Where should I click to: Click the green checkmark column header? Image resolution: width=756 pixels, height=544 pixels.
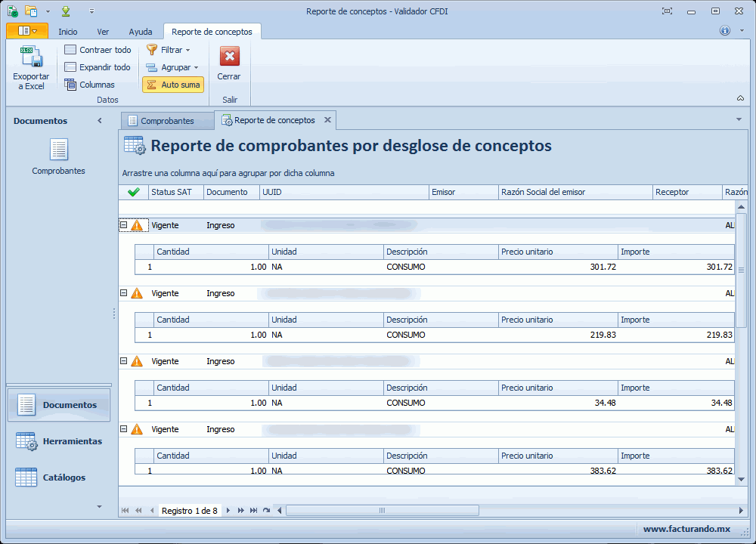[134, 192]
